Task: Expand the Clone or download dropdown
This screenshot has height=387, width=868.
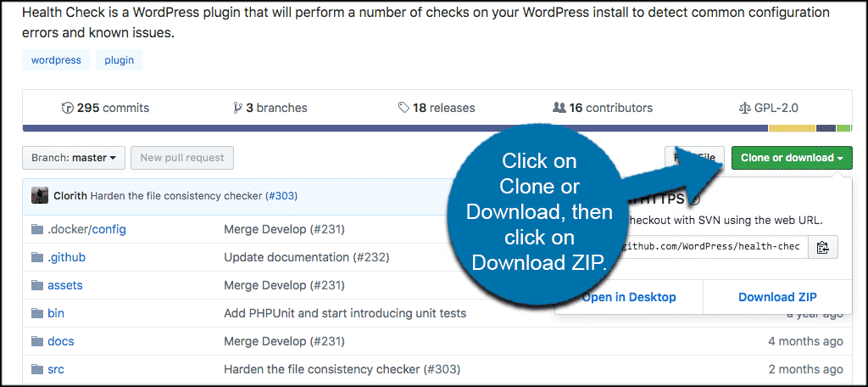Action: [x=792, y=158]
